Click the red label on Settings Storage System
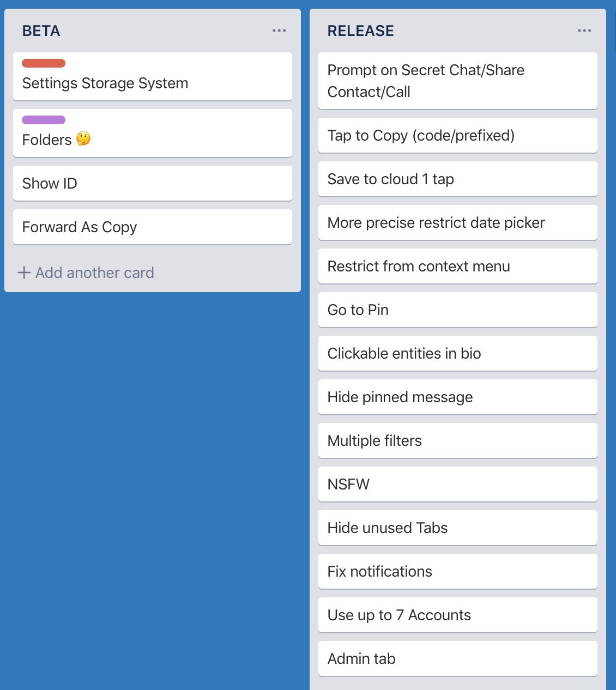The height and width of the screenshot is (690, 616). point(44,63)
